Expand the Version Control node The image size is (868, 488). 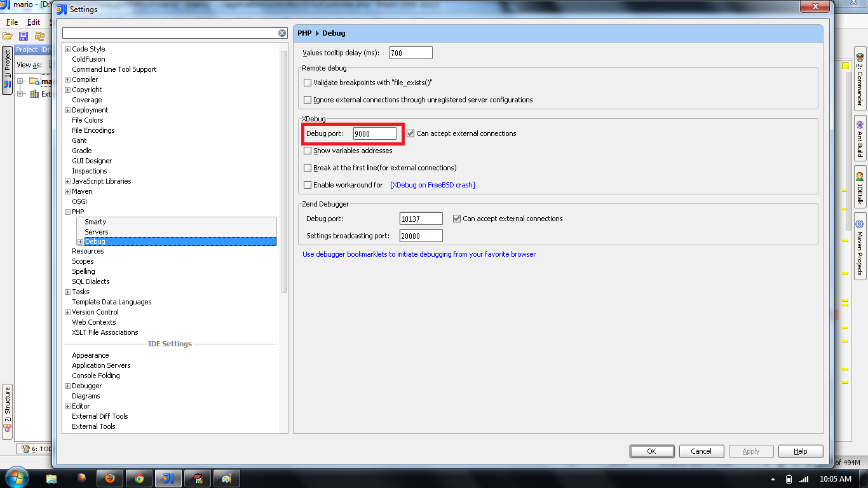coord(67,312)
